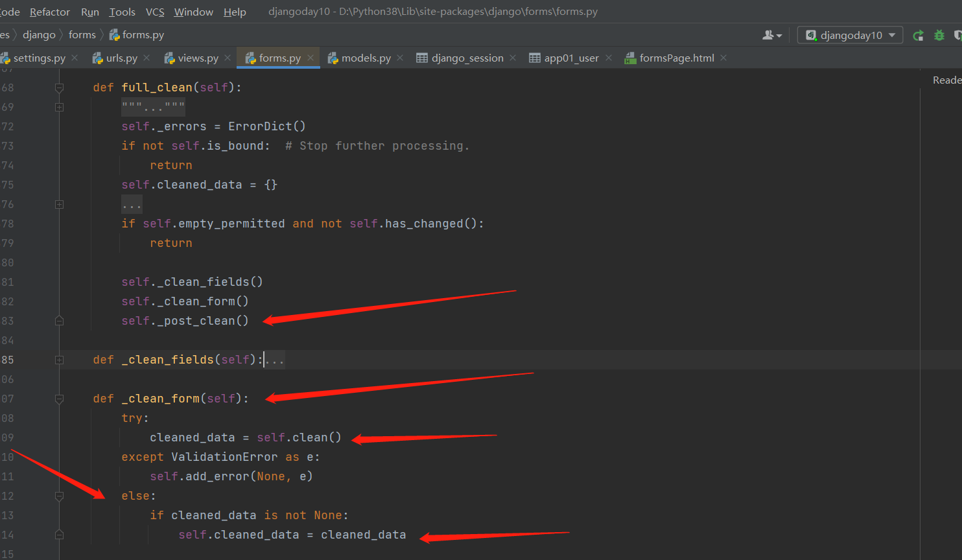This screenshot has width=962, height=560.
Task: Click the text "self._errors = ErrorDict()"
Action: pyautogui.click(x=213, y=126)
